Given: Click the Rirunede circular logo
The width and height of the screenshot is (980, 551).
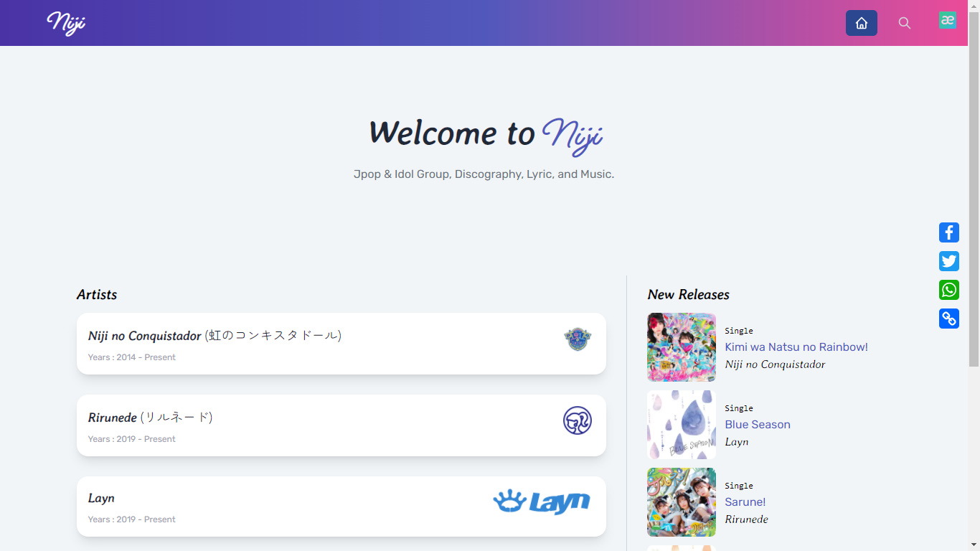Looking at the screenshot, I should pos(577,420).
